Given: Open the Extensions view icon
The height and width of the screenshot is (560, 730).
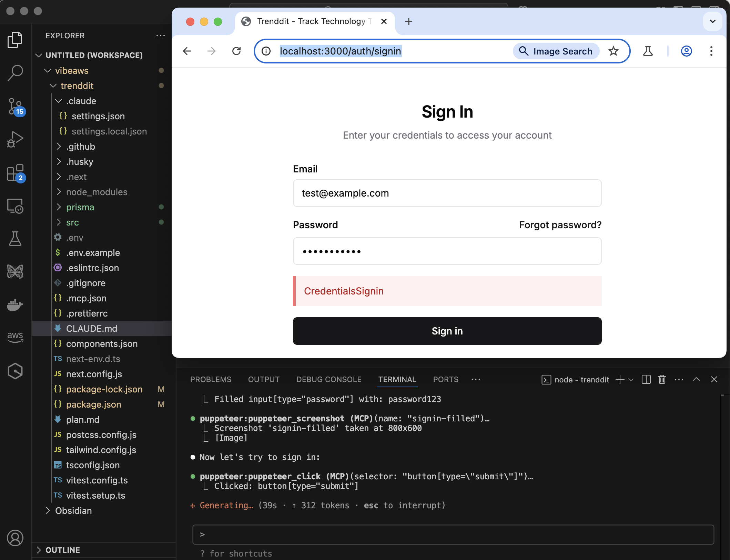Looking at the screenshot, I should tap(15, 172).
